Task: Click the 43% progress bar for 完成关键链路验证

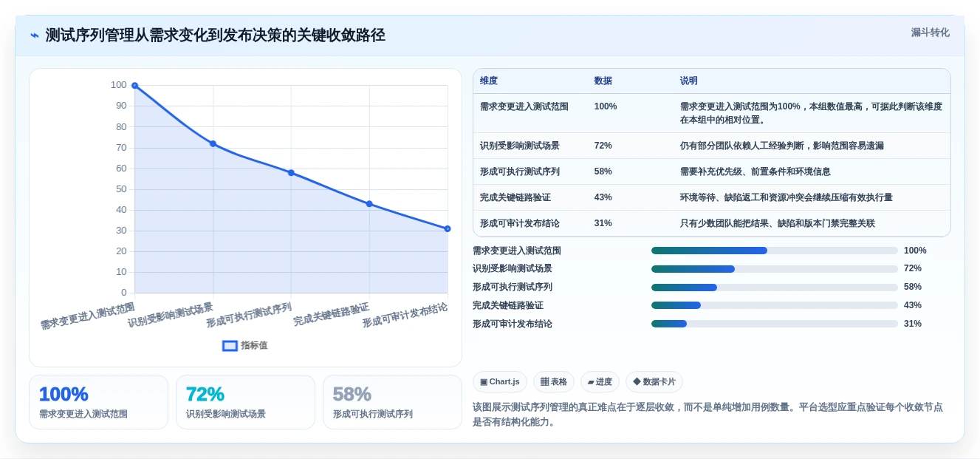Action: [775, 305]
